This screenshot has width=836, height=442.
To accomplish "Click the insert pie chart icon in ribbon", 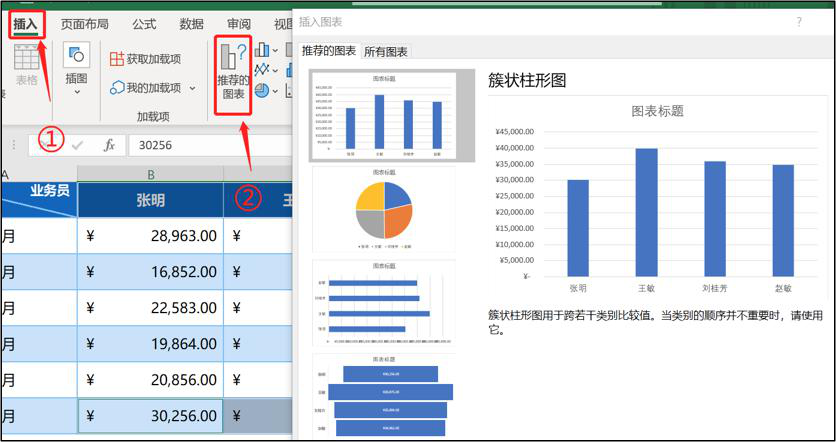I will coord(261,91).
